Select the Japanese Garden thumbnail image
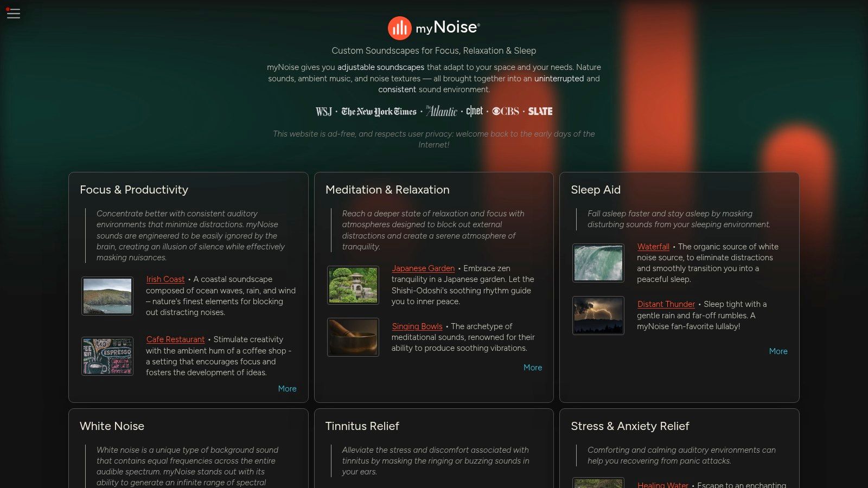 click(353, 285)
